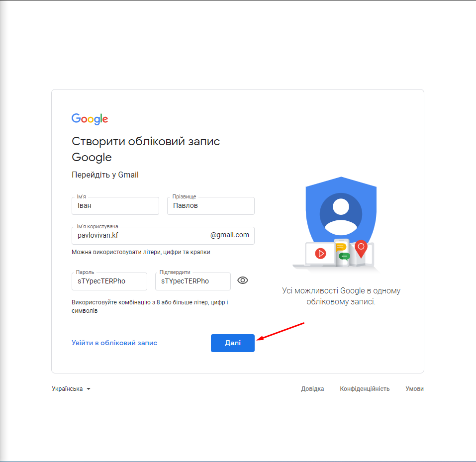Click the Далі button
The image size is (476, 462).
click(233, 343)
